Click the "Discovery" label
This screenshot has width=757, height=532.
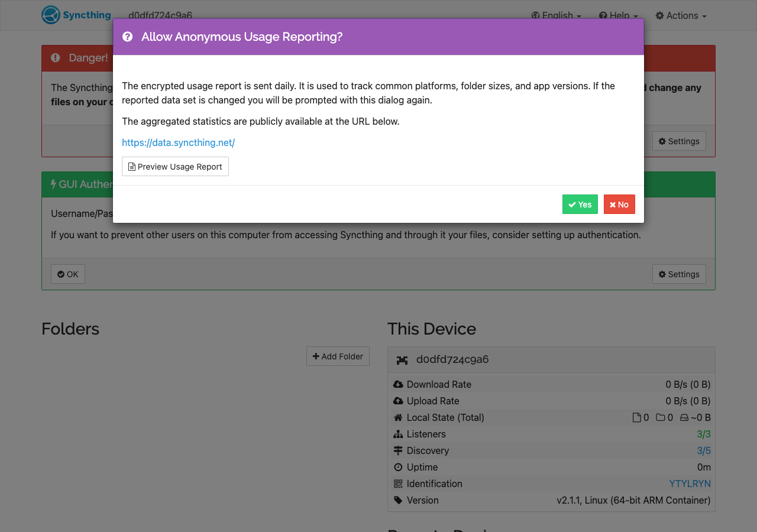[x=428, y=450]
